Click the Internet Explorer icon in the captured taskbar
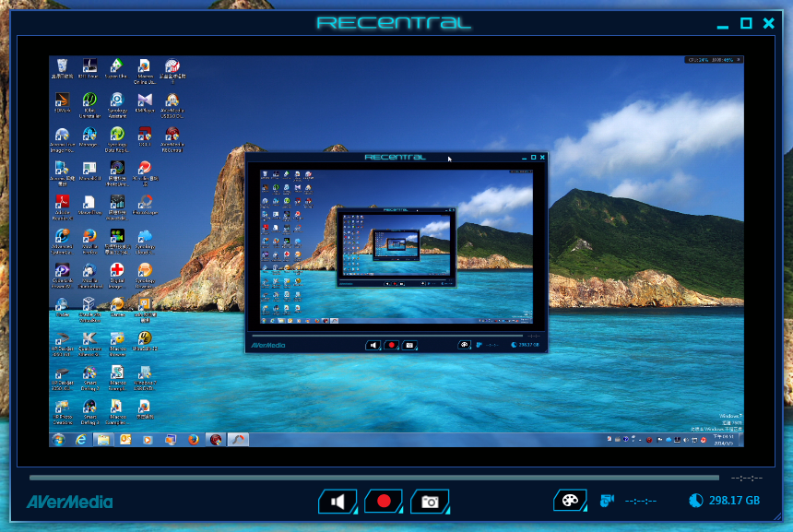793x532 pixels. (x=80, y=440)
